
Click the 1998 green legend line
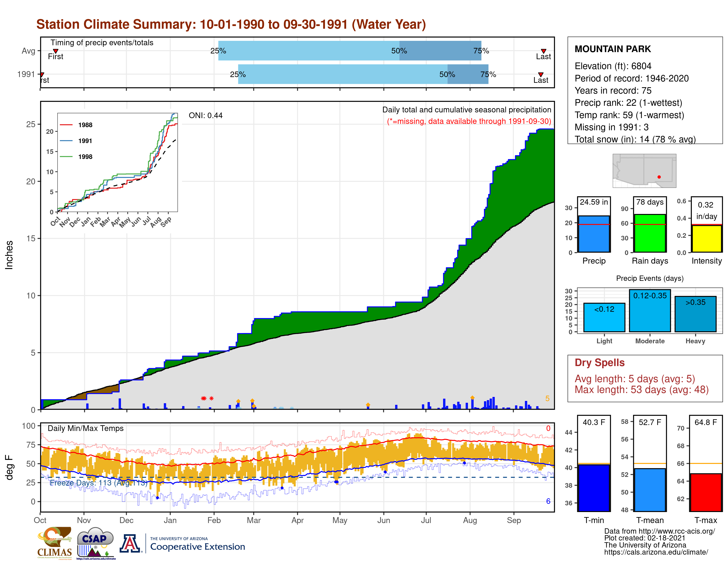pos(66,157)
